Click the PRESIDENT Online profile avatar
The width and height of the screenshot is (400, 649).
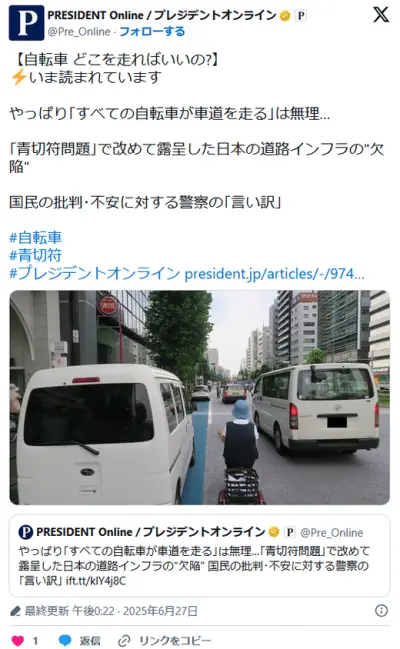pos(26,23)
